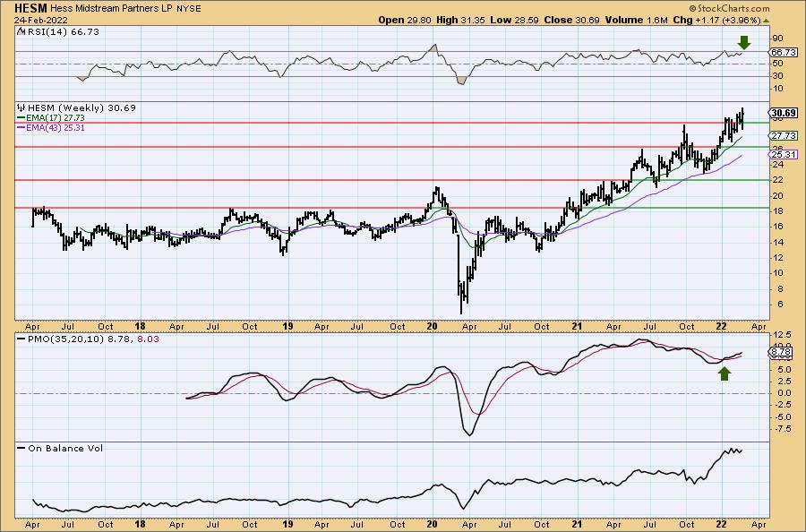Click the RSI 66.73 right-axis value tag
This screenshot has width=806, height=532.
[784, 53]
